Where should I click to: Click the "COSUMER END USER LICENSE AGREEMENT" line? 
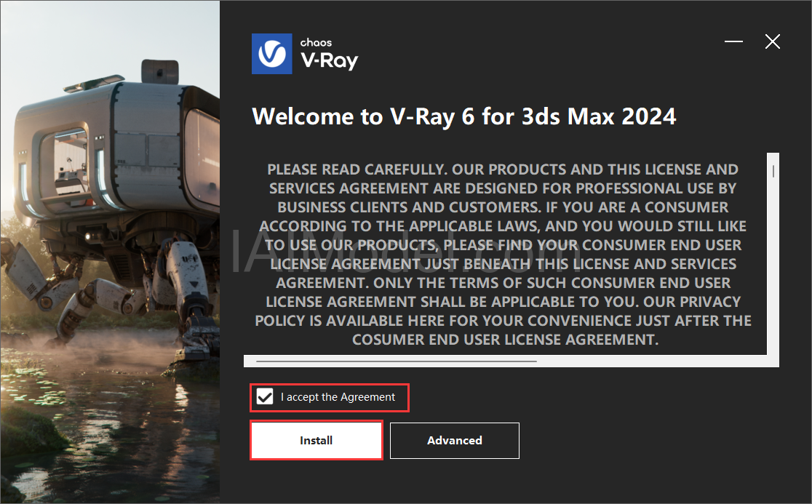tap(506, 340)
